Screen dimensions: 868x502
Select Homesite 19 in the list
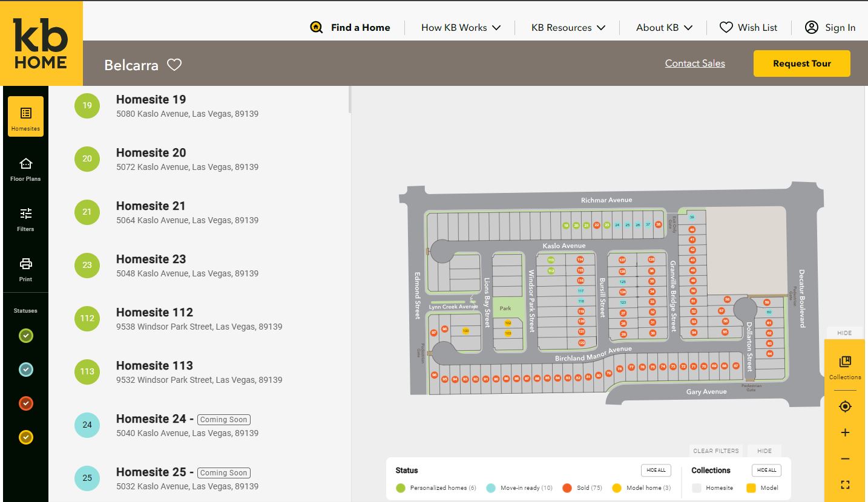[x=200, y=106]
